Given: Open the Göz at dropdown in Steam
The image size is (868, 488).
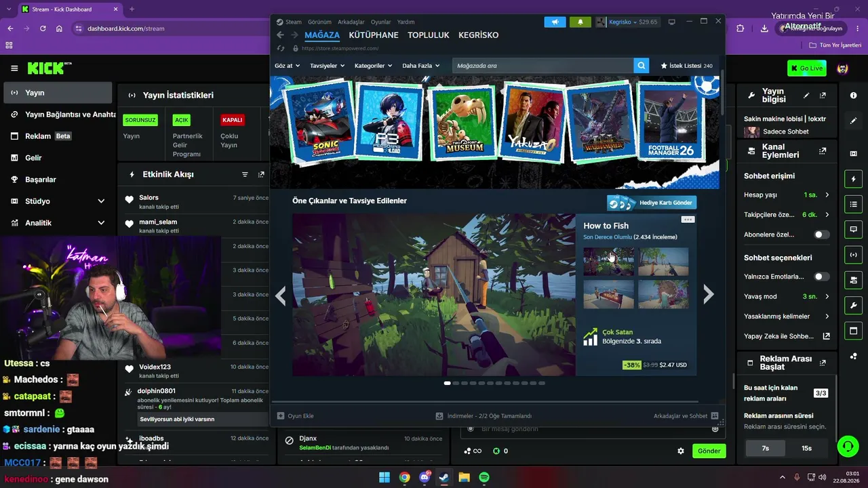Looking at the screenshot, I should pyautogui.click(x=288, y=66).
